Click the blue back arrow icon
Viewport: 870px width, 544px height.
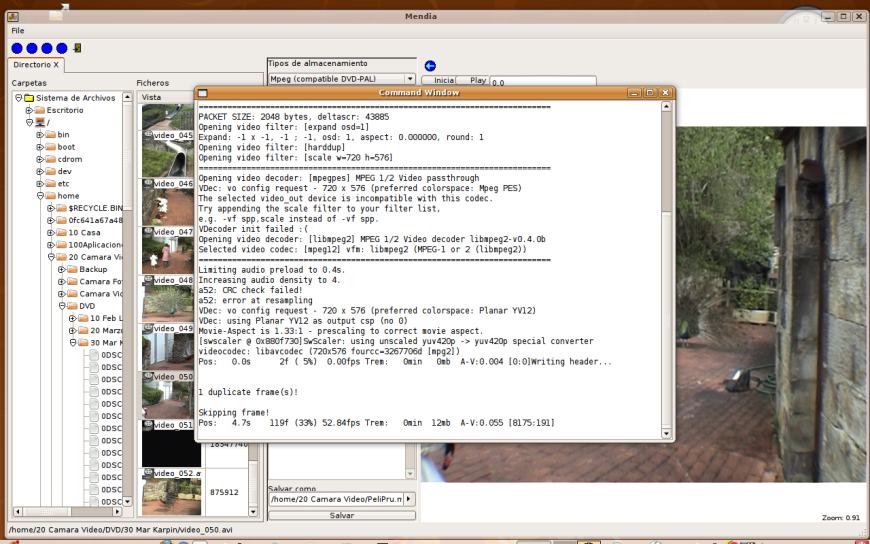coord(430,65)
